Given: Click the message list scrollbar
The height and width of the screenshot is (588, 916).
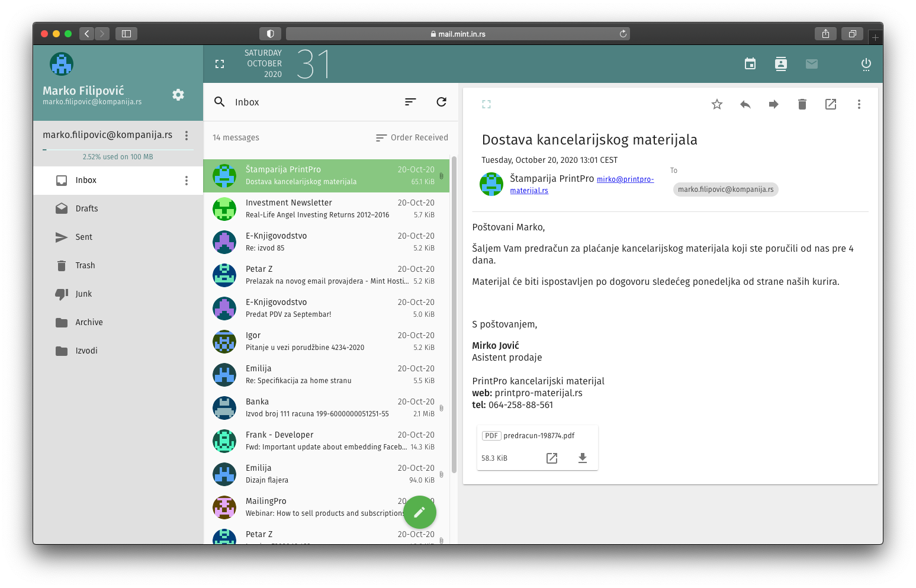Looking at the screenshot, I should coord(454,314).
